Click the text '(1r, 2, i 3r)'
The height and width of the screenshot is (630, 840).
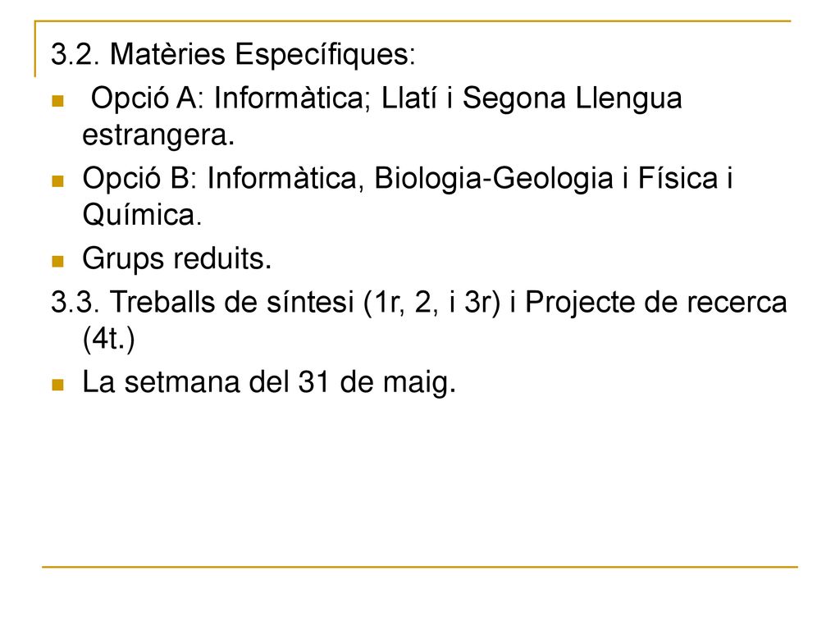[x=431, y=303]
